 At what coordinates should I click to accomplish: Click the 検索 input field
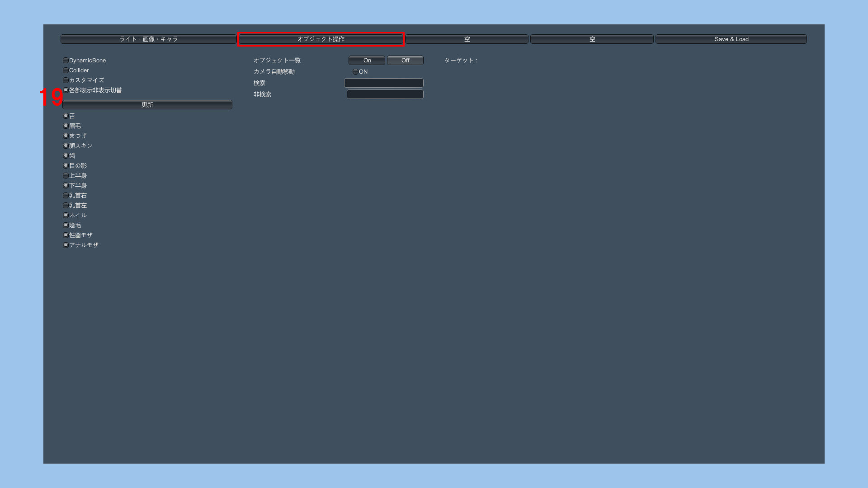click(383, 83)
